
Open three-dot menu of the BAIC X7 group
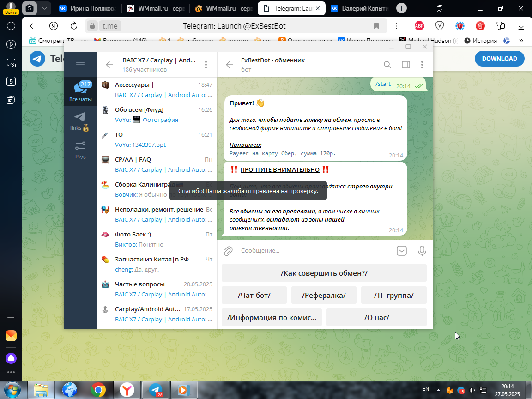click(x=206, y=65)
